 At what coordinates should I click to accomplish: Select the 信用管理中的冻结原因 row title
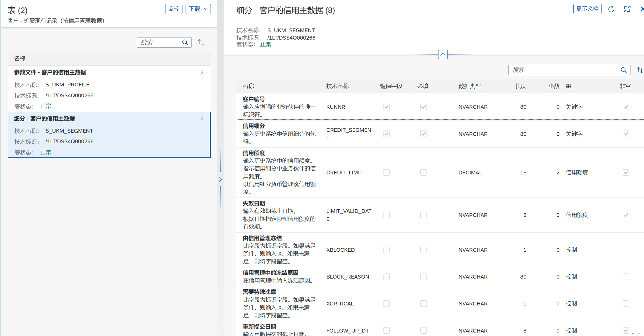tap(270, 273)
